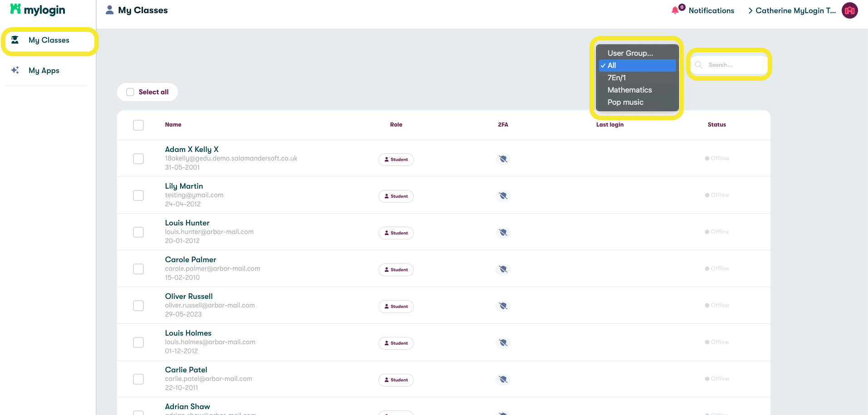Toggle 2FA eye icon for Carole Palmer
The width and height of the screenshot is (868, 415).
pyautogui.click(x=503, y=269)
